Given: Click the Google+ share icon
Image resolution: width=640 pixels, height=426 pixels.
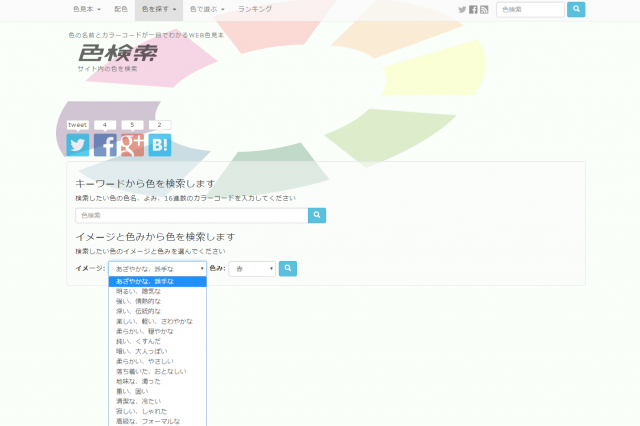Looking at the screenshot, I should click(132, 145).
